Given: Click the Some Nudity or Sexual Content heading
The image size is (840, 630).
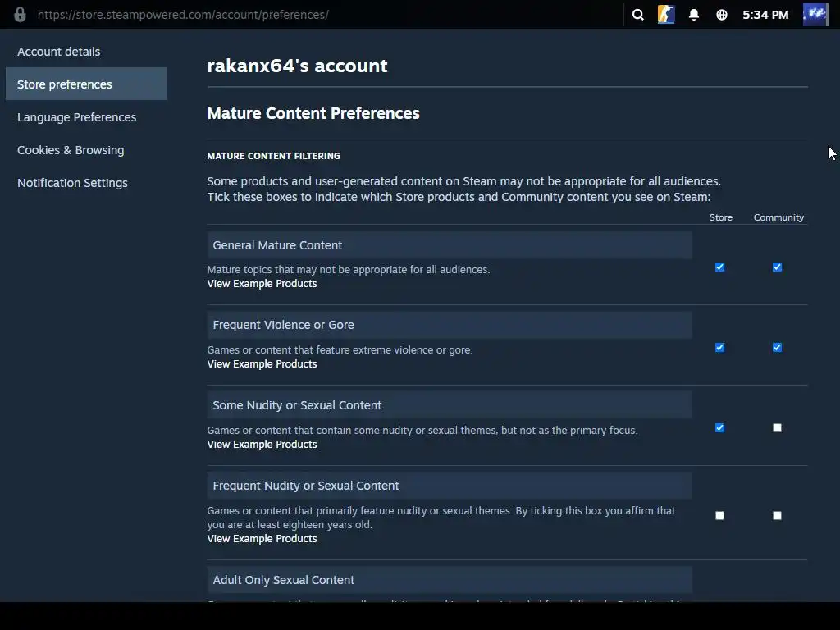Looking at the screenshot, I should click(450, 405).
